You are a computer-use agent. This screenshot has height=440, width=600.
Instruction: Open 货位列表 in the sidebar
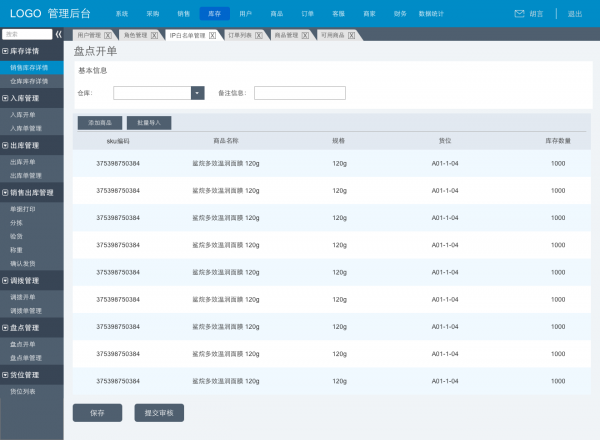pos(22,391)
